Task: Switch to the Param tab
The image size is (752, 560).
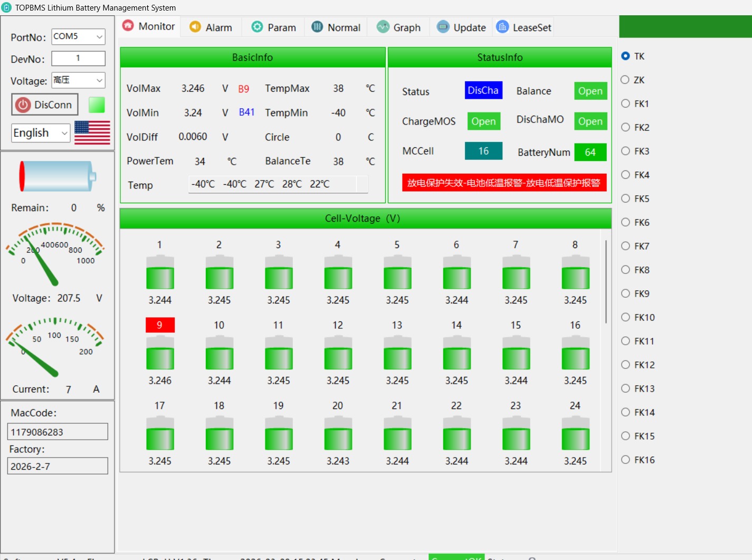Action: coord(273,27)
